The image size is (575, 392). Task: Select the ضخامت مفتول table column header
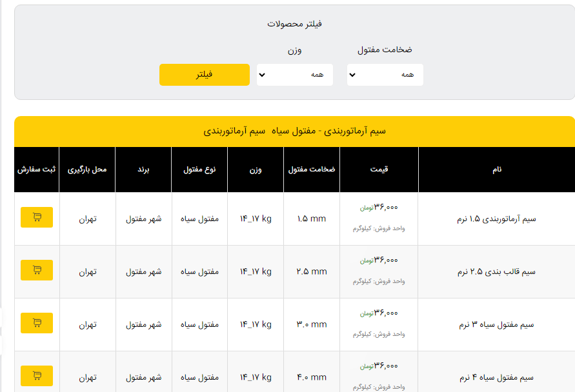(312, 170)
